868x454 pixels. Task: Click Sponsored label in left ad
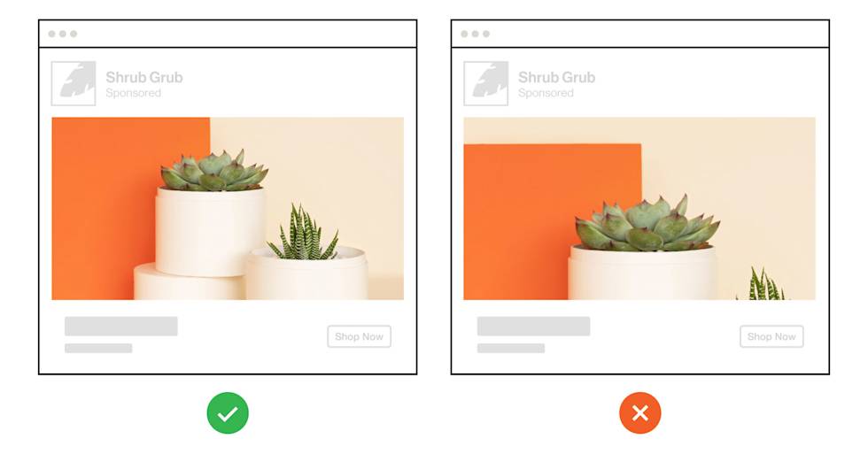[x=134, y=93]
